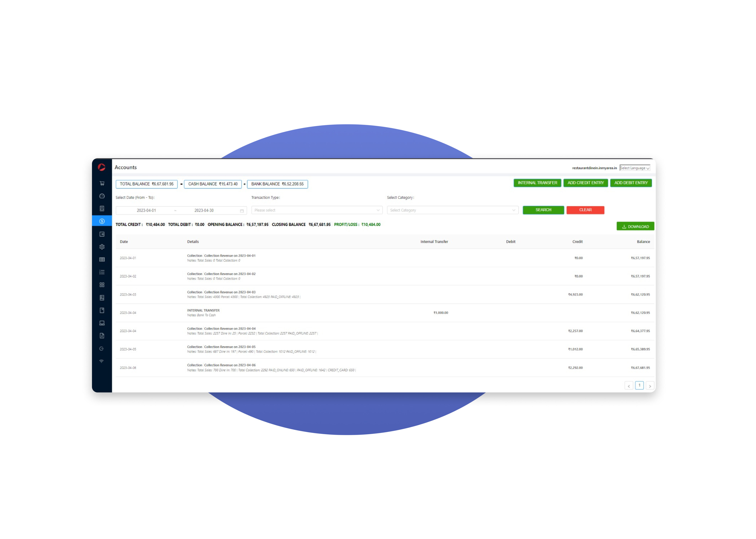Click the INTERNAL TRANSFER button

(537, 183)
